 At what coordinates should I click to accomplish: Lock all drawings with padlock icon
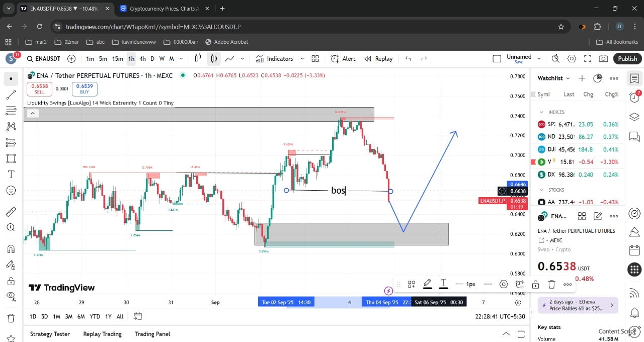(11, 281)
